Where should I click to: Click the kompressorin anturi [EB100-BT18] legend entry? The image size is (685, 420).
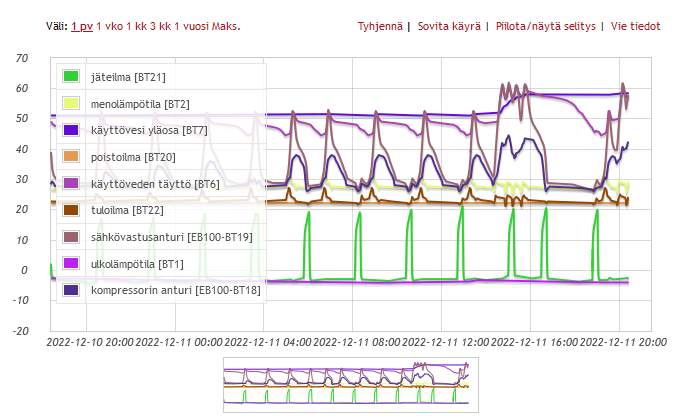tap(175, 290)
